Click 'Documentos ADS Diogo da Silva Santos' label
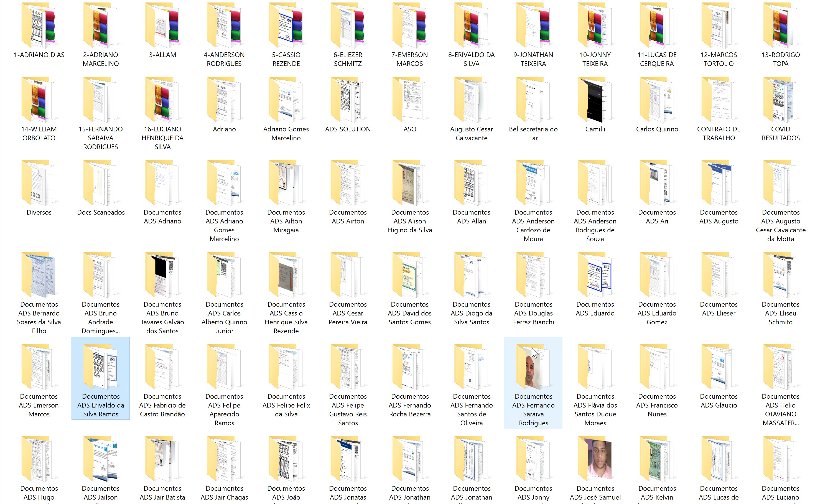This screenshot has height=504, width=815. (472, 313)
